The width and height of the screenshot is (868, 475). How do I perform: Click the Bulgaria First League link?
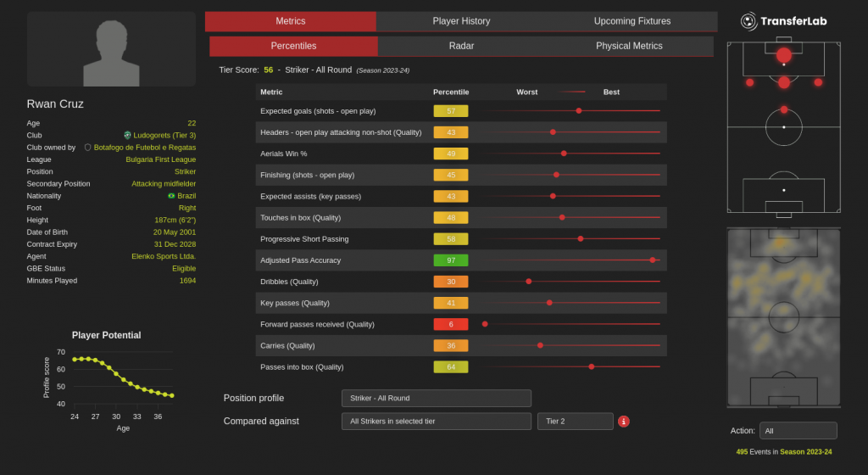pyautogui.click(x=161, y=159)
